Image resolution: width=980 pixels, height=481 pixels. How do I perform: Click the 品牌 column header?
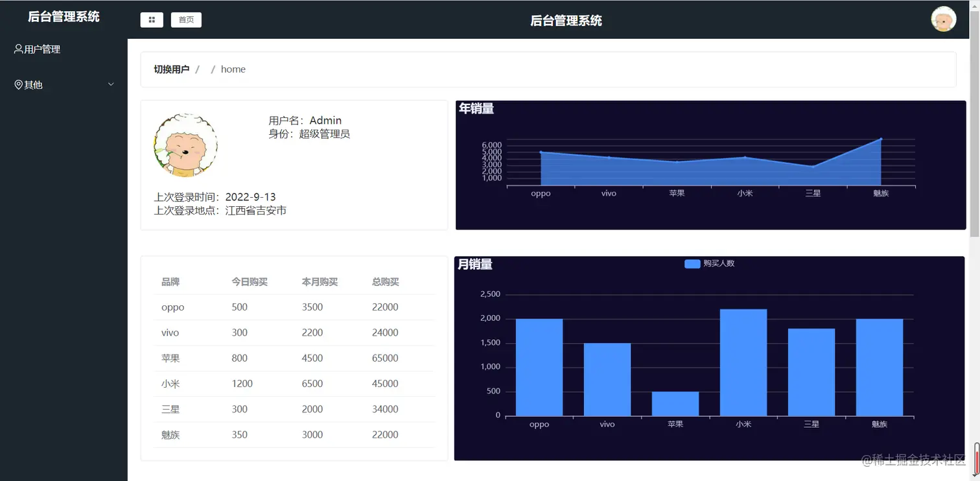click(x=170, y=282)
